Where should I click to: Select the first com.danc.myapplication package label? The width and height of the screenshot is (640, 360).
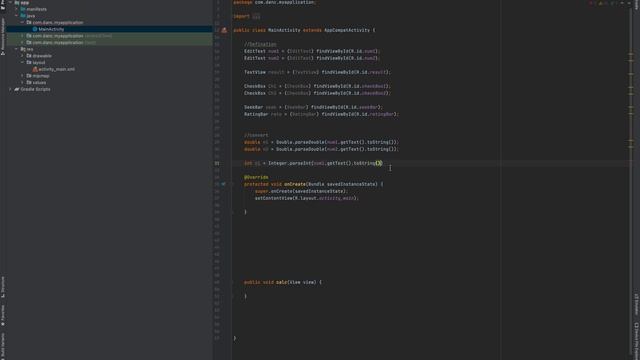click(x=58, y=22)
